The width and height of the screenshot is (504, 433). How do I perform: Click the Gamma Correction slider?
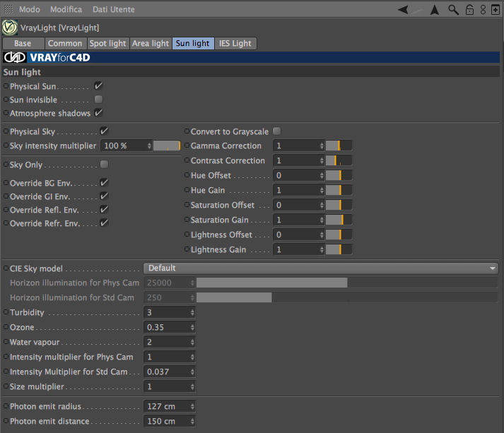[339, 146]
